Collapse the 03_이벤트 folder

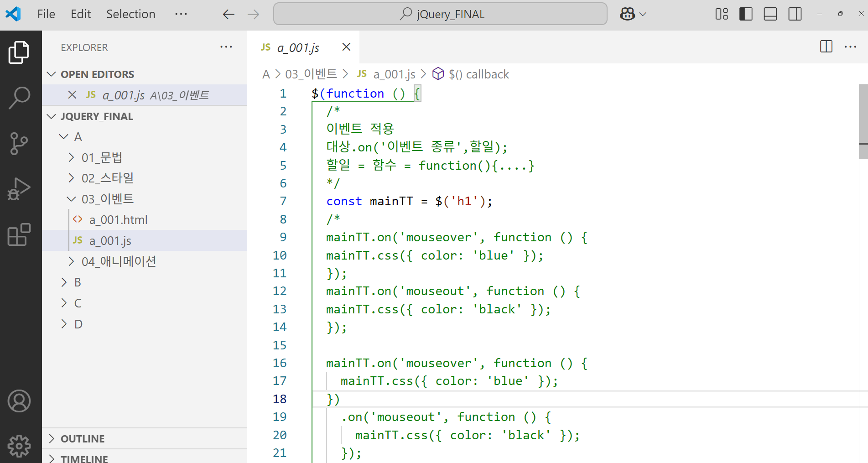107,199
